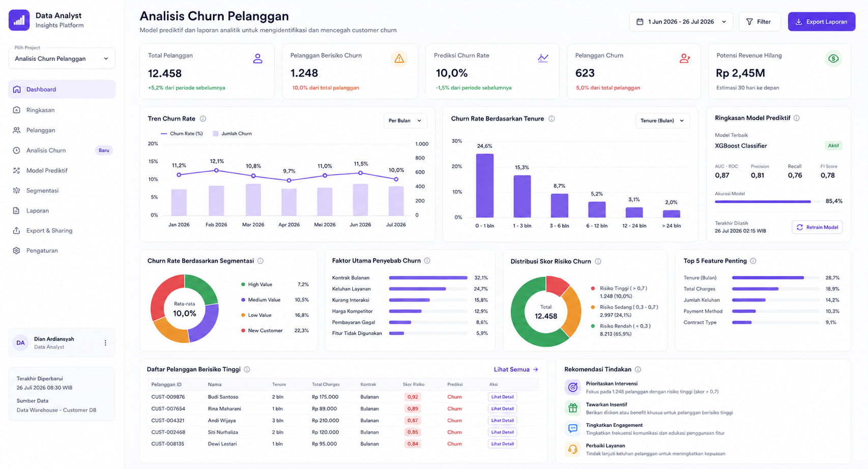The width and height of the screenshot is (868, 469).
Task: Click the Retrain Model button
Action: pos(817,227)
